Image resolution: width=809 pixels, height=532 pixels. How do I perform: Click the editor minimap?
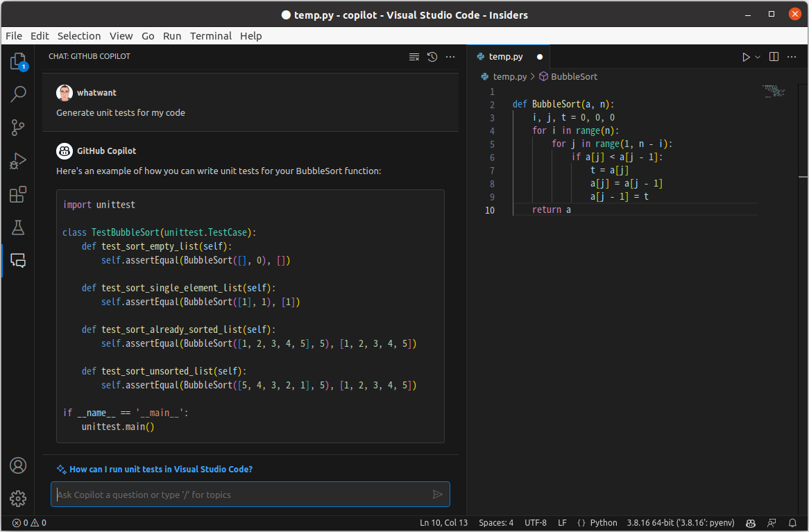(774, 92)
